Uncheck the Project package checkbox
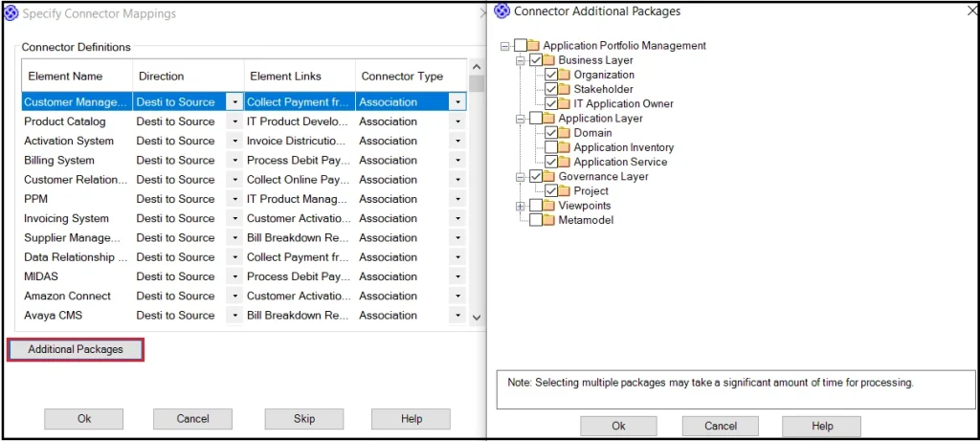980x441 pixels. point(551,191)
